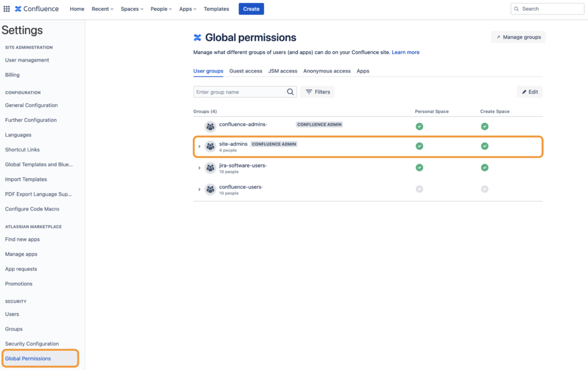Click the confluence-users group avatar icon
The width and height of the screenshot is (588, 370).
click(x=210, y=189)
